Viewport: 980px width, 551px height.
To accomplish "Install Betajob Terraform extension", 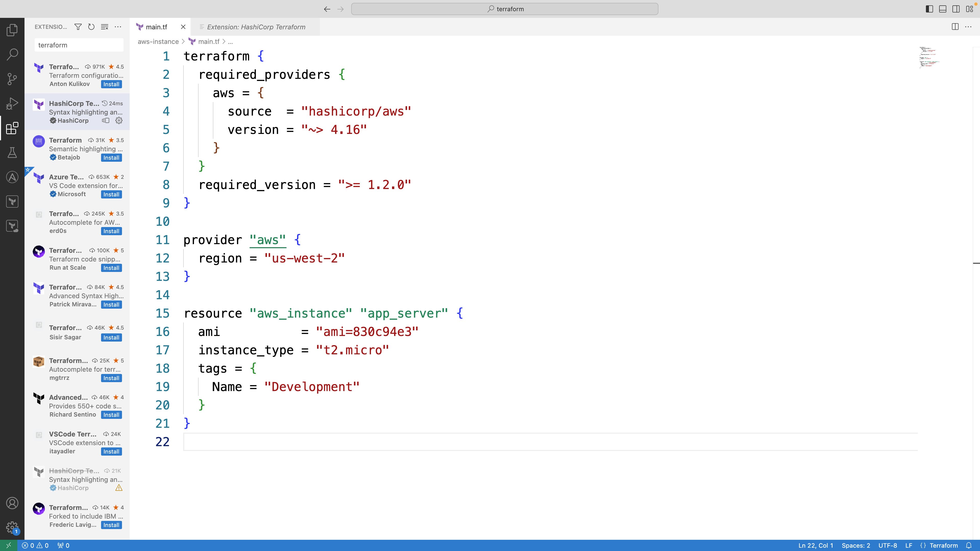I will [x=112, y=157].
